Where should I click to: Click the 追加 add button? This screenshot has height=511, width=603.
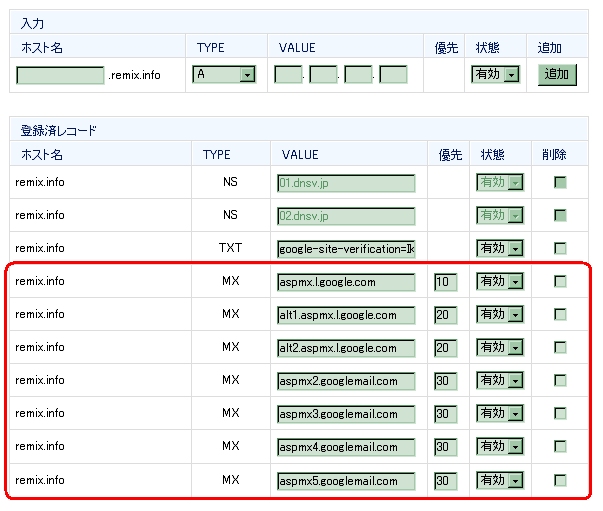557,75
